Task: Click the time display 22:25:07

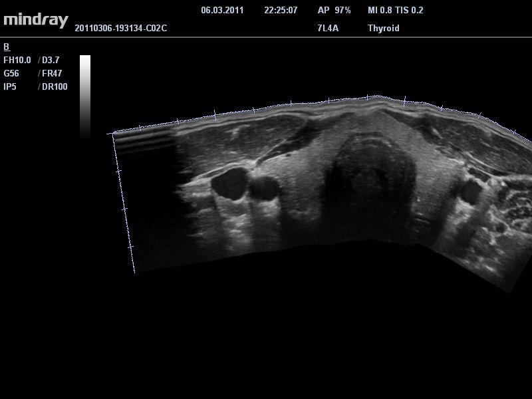Action: [x=281, y=11]
